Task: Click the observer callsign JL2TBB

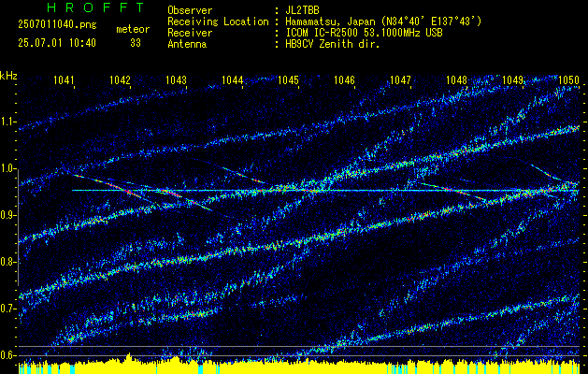Action: pos(302,10)
